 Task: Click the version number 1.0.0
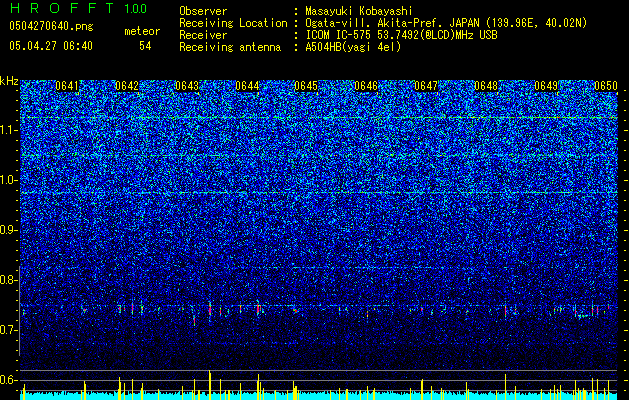(136, 8)
